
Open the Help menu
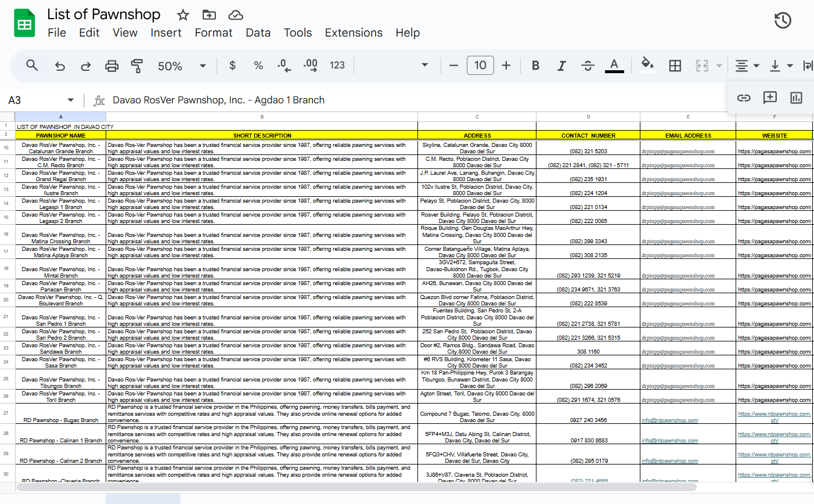[x=408, y=33]
